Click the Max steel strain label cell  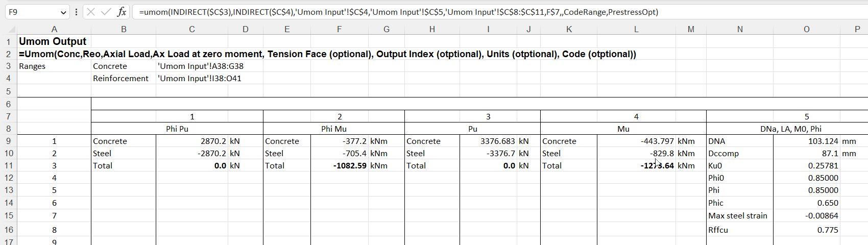click(739, 216)
